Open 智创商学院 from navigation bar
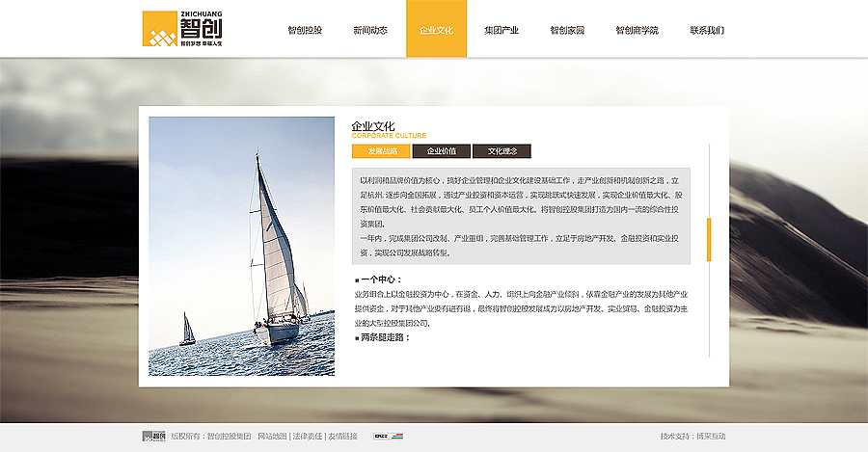This screenshot has width=868, height=452. pos(637,31)
